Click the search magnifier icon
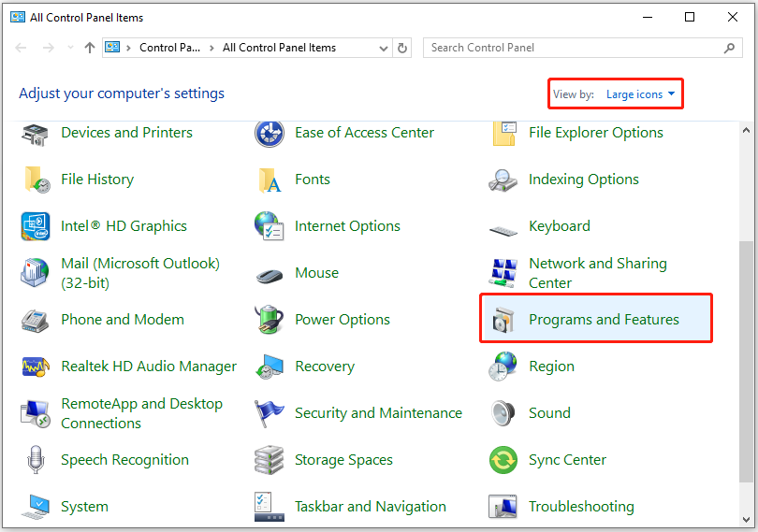The image size is (758, 532). (730, 48)
